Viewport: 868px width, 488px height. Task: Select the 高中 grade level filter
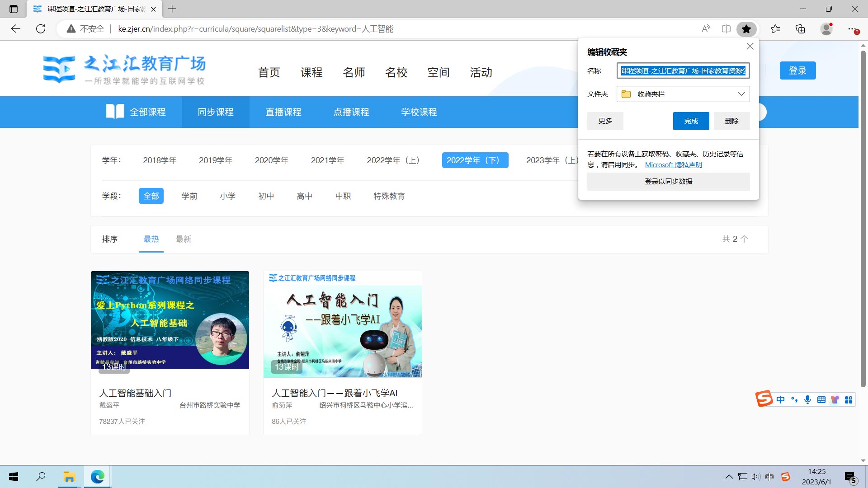coord(305,196)
